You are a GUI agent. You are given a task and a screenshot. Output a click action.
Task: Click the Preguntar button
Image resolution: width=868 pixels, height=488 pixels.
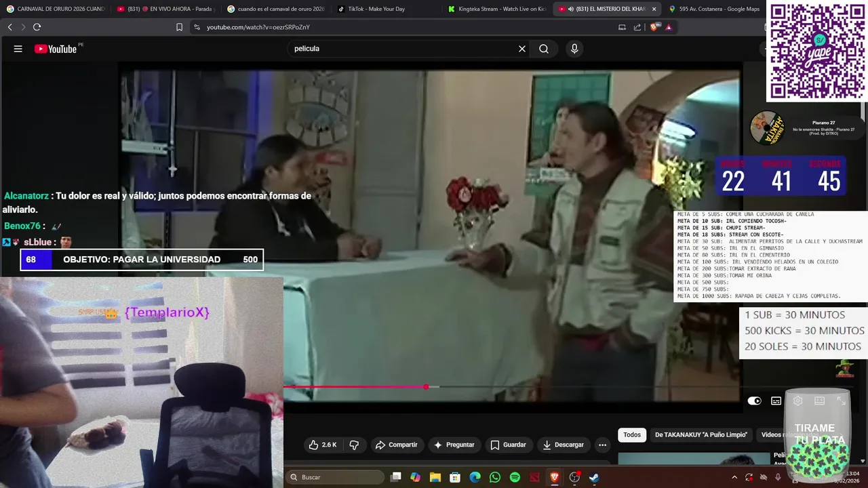point(454,445)
